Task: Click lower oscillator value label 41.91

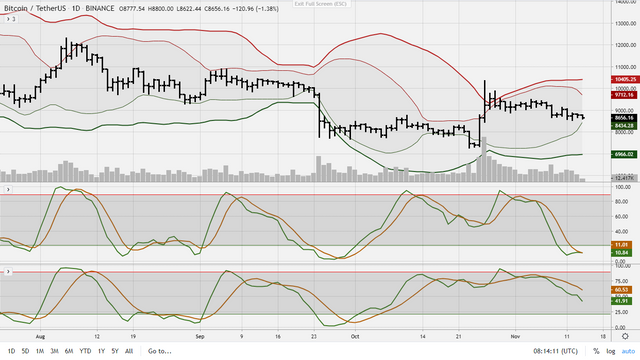Action: 621,301
